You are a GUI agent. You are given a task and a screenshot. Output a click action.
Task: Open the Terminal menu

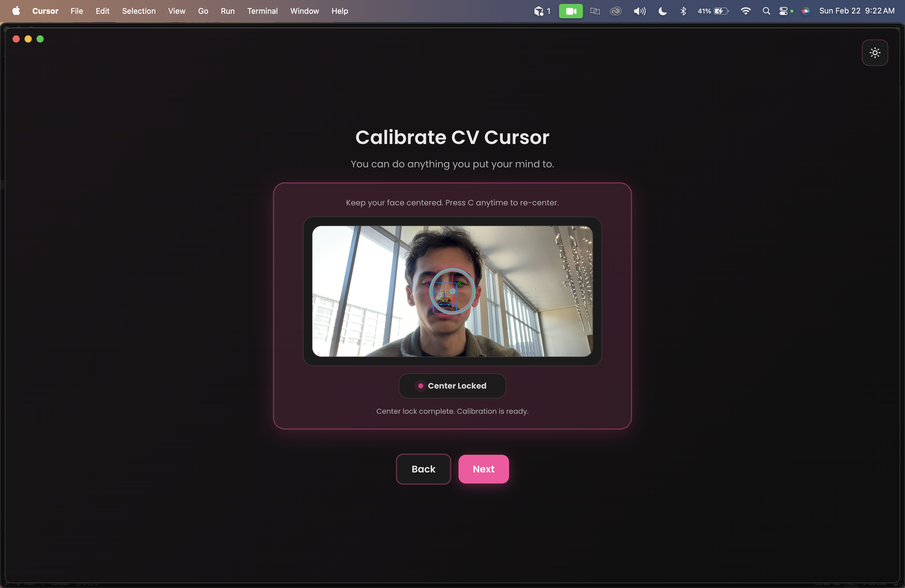coord(262,11)
